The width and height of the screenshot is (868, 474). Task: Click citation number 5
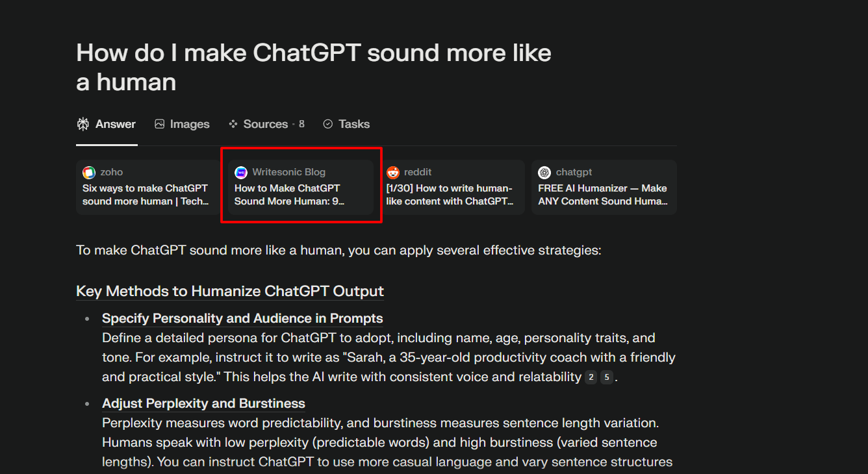click(607, 377)
